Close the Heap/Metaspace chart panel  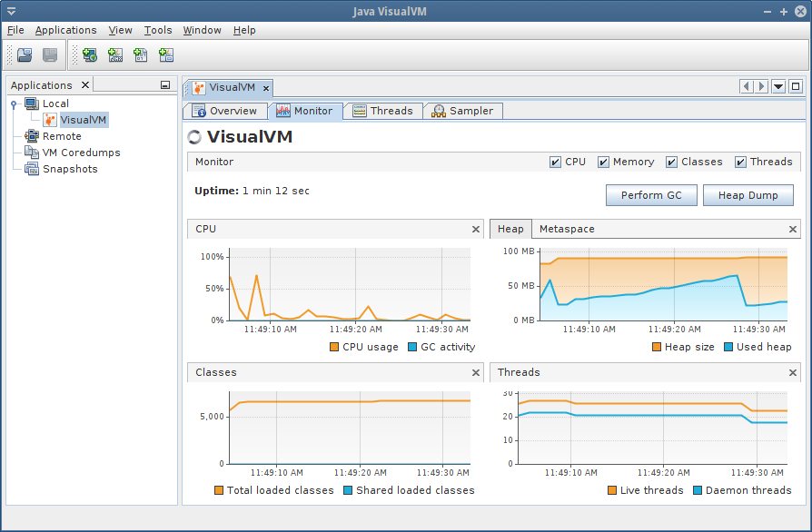click(792, 229)
